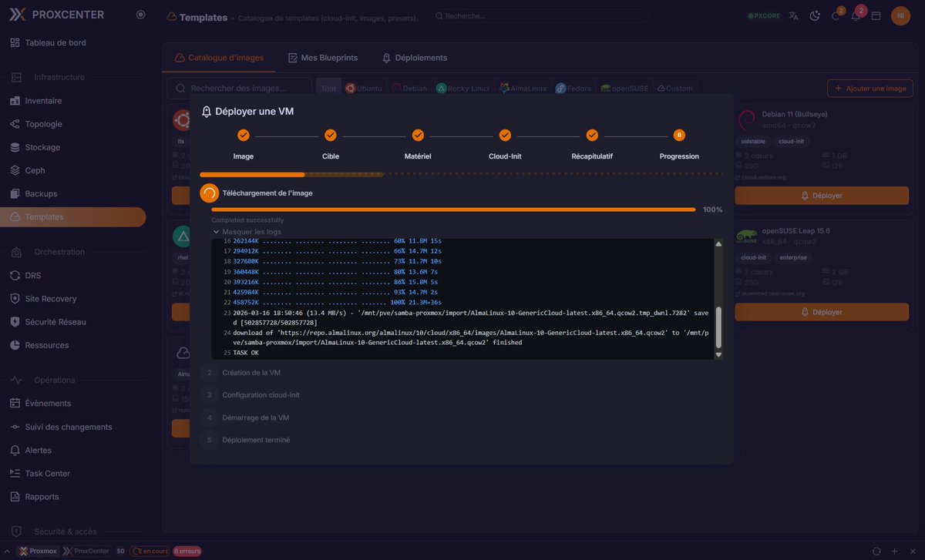This screenshot has width=925, height=560.
Task: Click the Progression step 6 circle
Action: point(679,136)
